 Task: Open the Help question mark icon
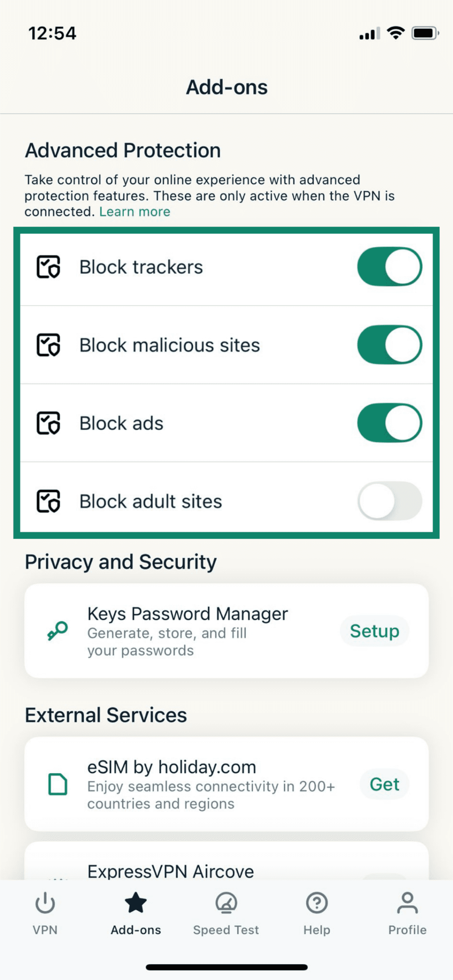[316, 903]
